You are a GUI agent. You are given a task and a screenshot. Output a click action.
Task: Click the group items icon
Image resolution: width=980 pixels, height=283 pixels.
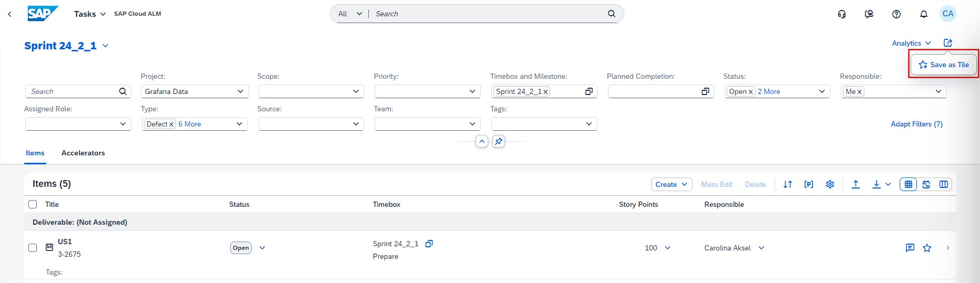pyautogui.click(x=809, y=184)
